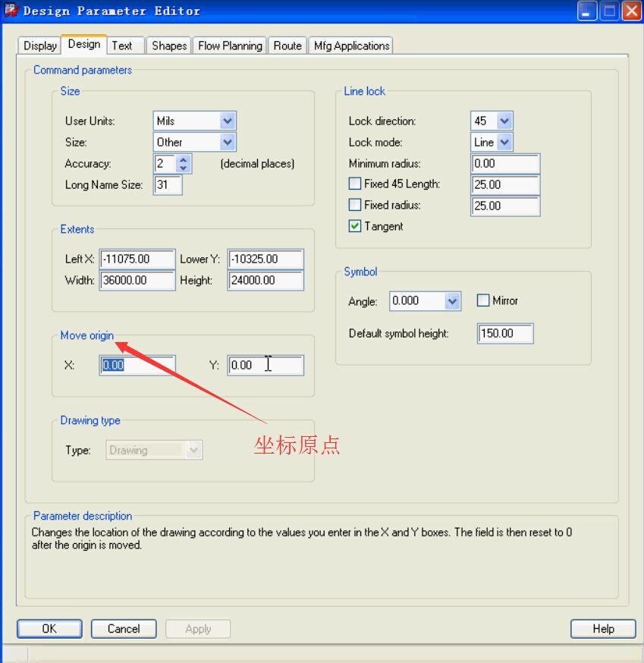Screen dimensions: 644x663
Task: Expand the Size dropdown showing Other
Action: pyautogui.click(x=228, y=142)
